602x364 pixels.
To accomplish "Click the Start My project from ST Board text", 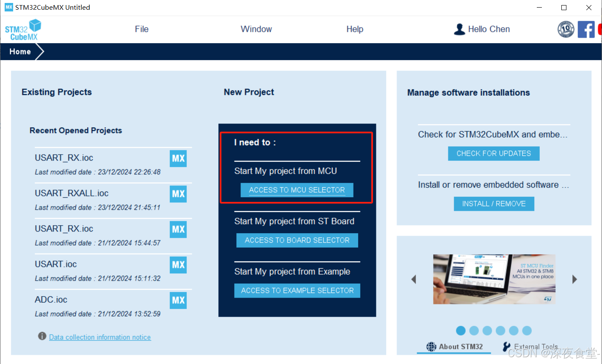I will point(294,221).
